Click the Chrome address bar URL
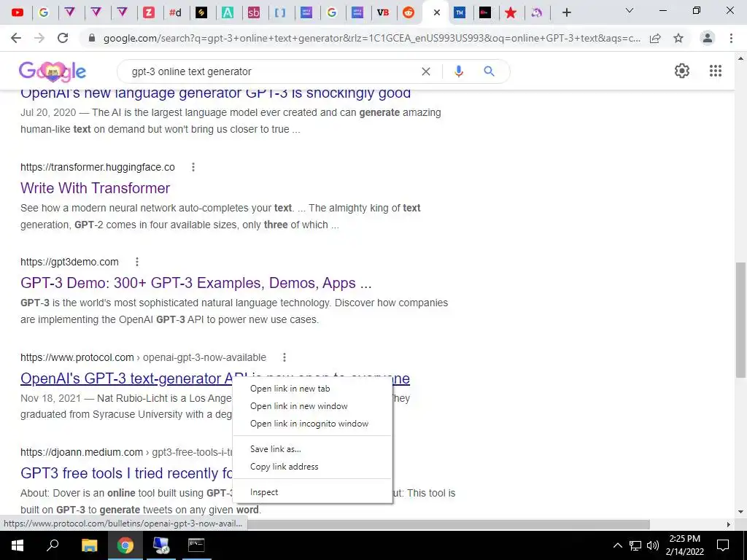747x560 pixels. point(371,38)
